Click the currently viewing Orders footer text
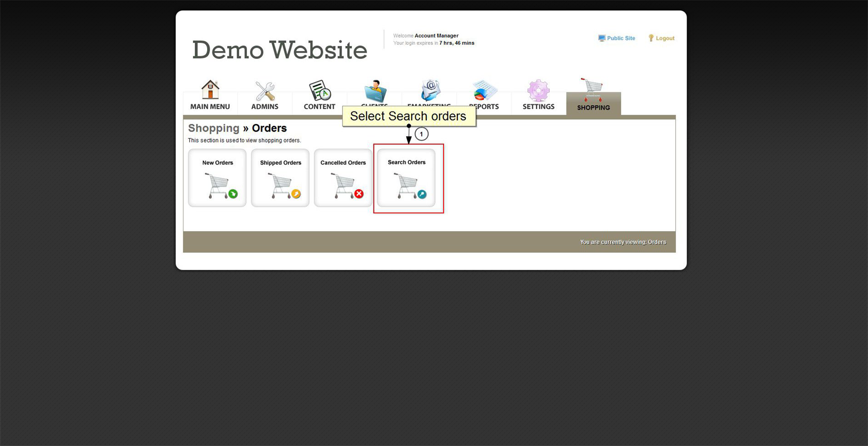This screenshot has height=446, width=868. click(623, 242)
